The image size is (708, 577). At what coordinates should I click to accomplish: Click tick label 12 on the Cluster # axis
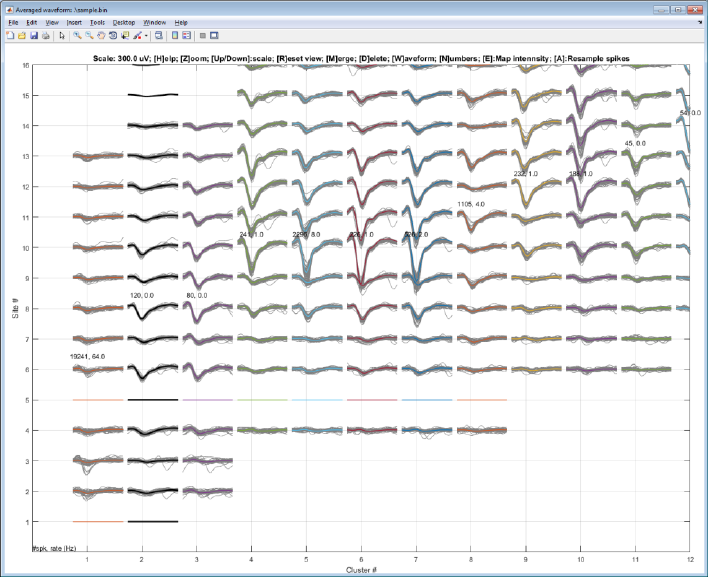pos(690,559)
